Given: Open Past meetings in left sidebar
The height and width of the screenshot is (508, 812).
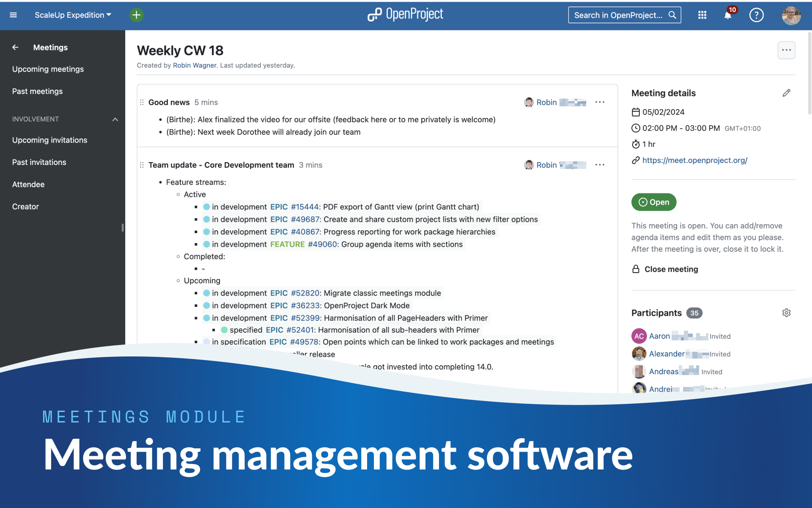Looking at the screenshot, I should 37,91.
